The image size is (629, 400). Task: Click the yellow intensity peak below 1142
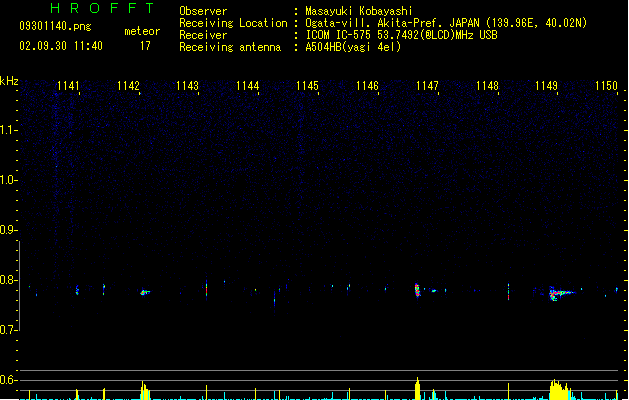click(145, 390)
